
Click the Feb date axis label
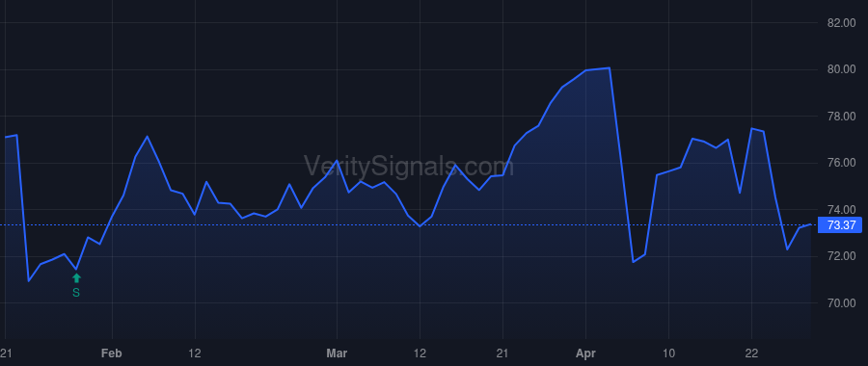(x=112, y=353)
